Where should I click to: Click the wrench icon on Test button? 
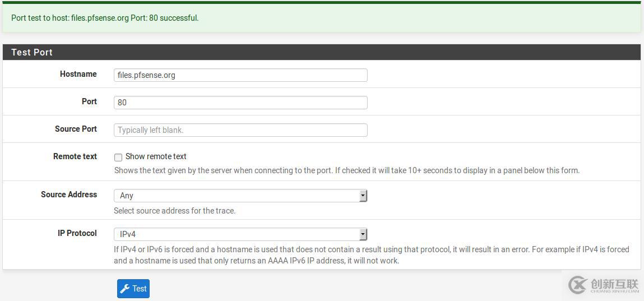pos(126,289)
